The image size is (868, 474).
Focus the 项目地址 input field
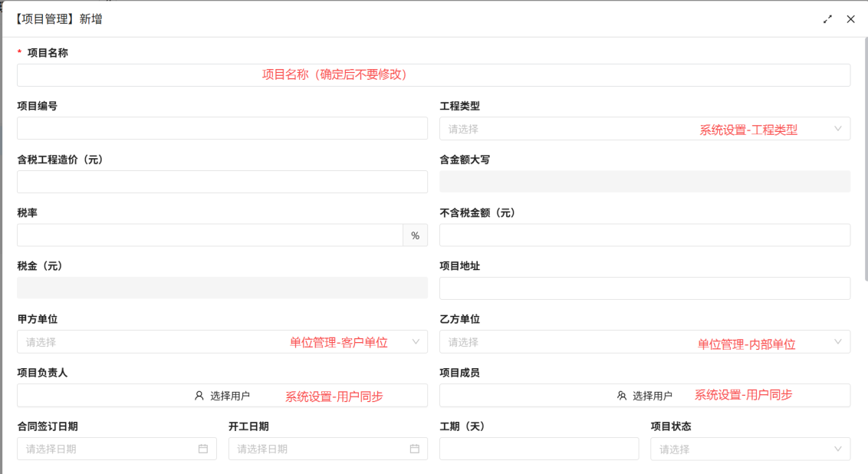tap(645, 288)
